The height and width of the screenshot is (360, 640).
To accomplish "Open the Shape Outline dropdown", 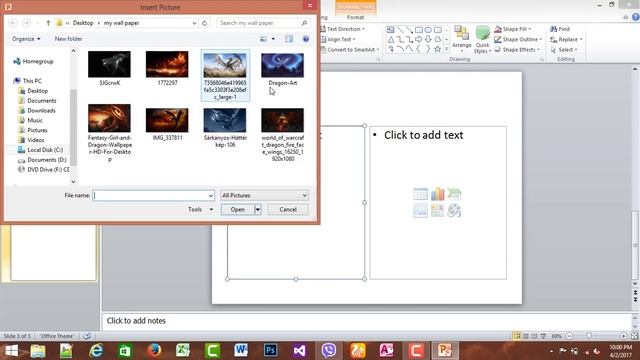I will 518,39.
